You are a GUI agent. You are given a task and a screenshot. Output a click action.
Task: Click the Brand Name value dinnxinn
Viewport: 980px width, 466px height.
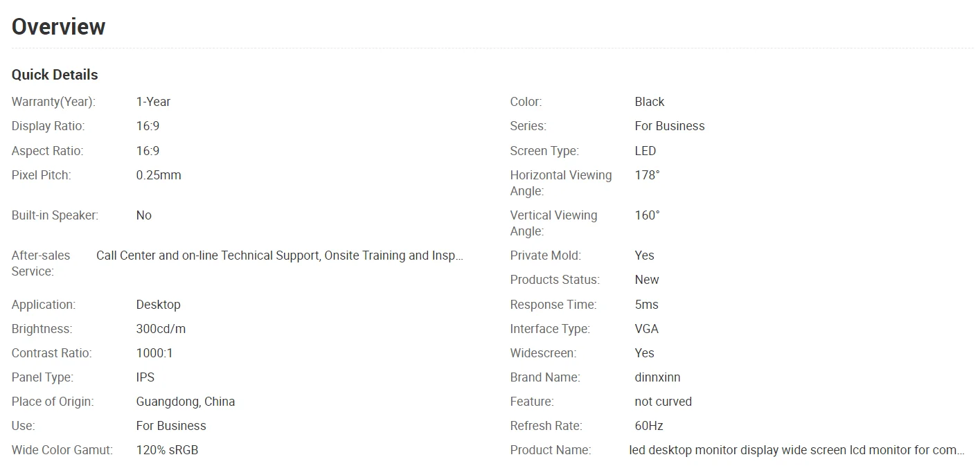657,377
